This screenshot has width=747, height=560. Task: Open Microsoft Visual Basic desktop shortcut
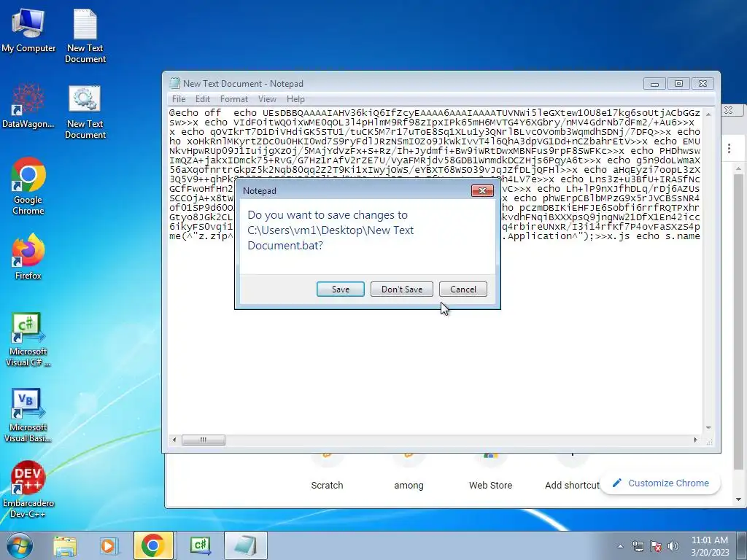(28, 415)
